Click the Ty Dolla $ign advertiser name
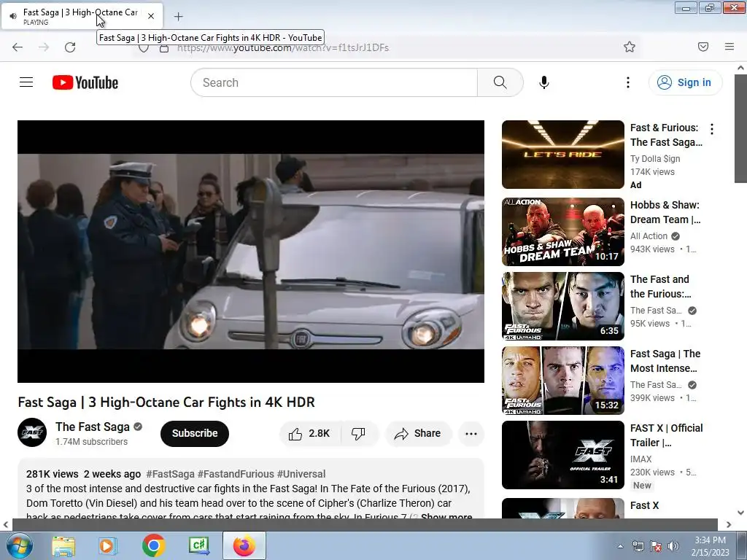Image resolution: width=747 pixels, height=560 pixels. pyautogui.click(x=655, y=158)
